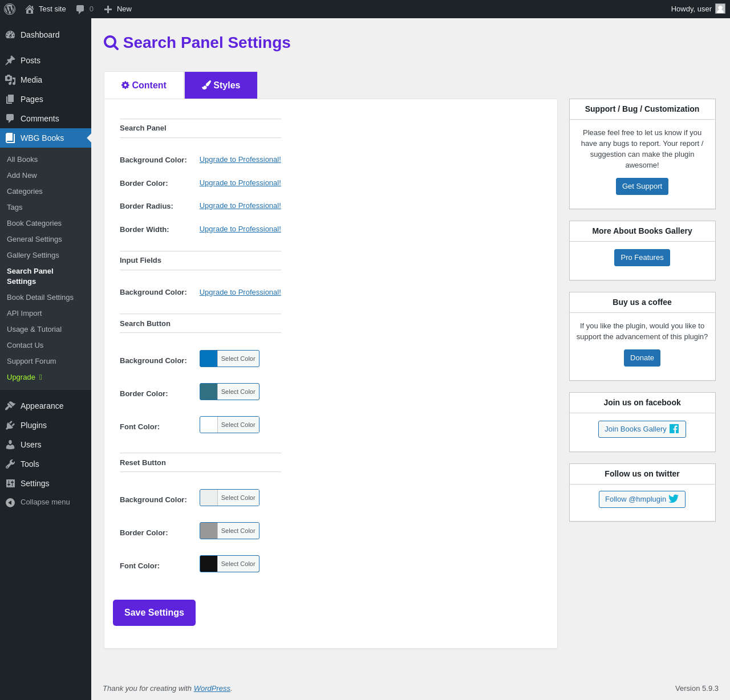Click the Get Support button
The width and height of the screenshot is (730, 700).
pos(642,186)
